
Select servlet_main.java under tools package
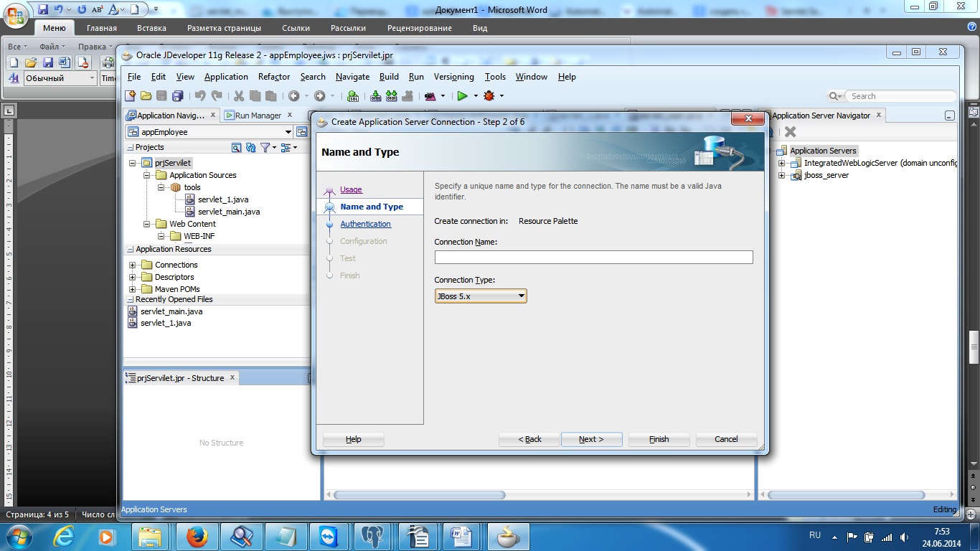[229, 212]
